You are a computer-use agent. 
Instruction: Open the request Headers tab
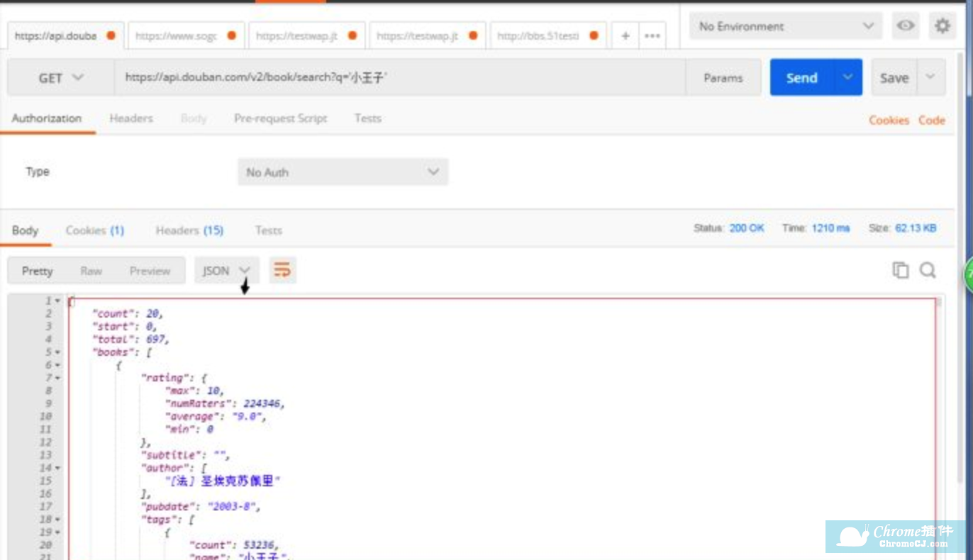(131, 118)
